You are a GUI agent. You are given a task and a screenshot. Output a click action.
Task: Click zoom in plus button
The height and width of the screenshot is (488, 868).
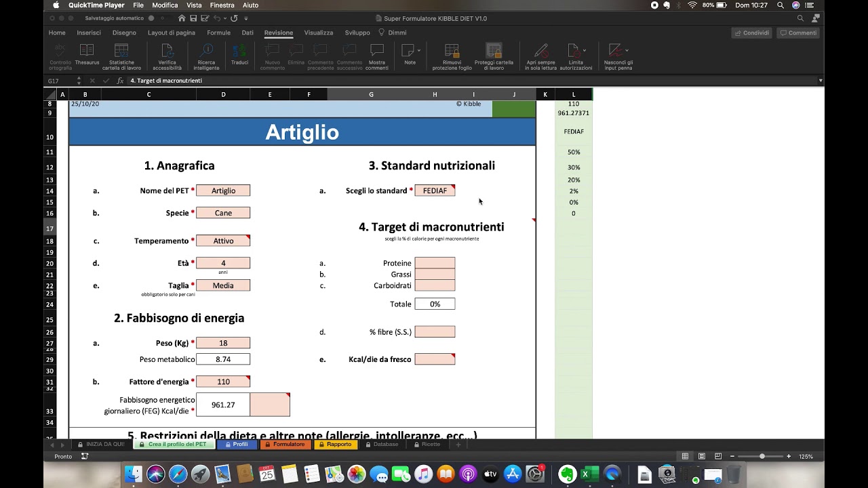(x=789, y=456)
